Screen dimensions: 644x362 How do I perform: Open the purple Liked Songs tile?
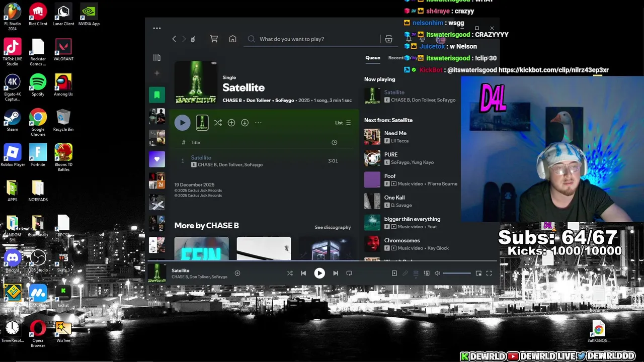[157, 159]
